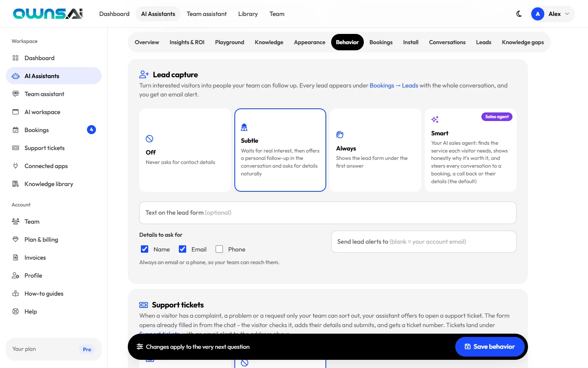
Task: Click the Team assistant icon in sidebar
Action: tap(16, 94)
